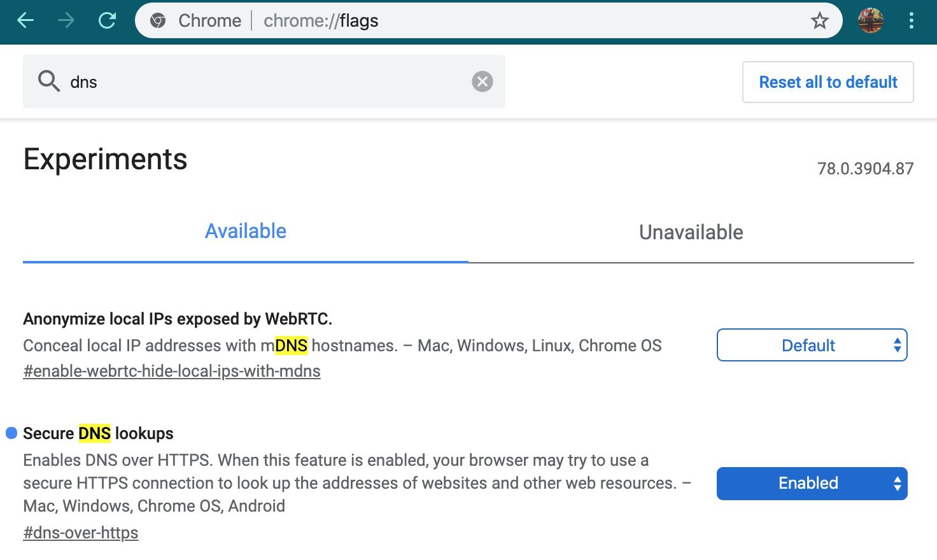The image size is (937, 560).
Task: Click the Secure DNS lookups heading
Action: 98,433
